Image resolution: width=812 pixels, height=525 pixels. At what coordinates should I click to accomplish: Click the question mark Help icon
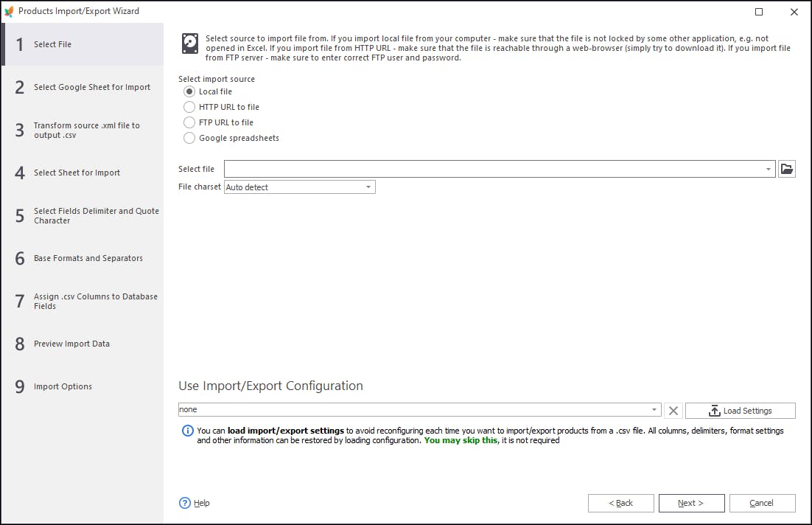[x=184, y=503]
